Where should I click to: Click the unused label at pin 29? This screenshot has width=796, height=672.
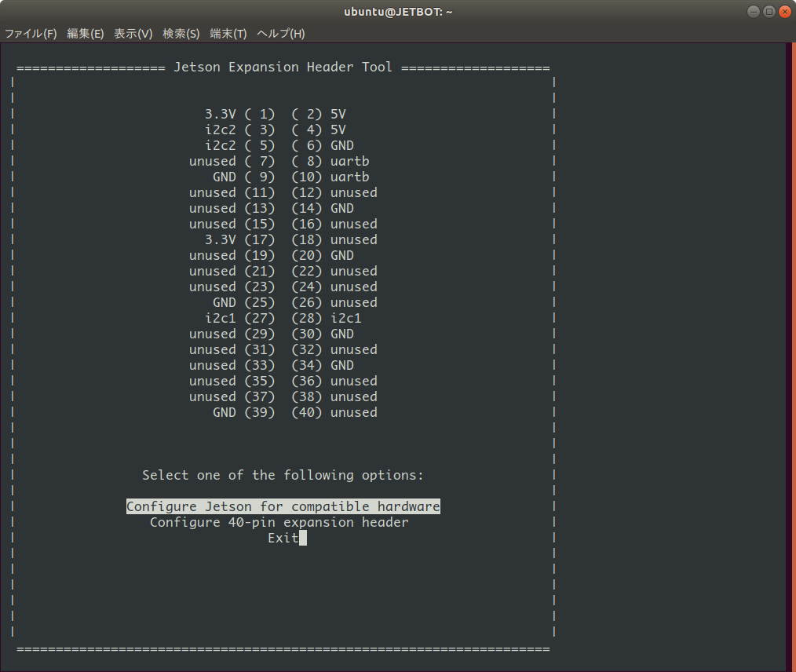click(212, 334)
